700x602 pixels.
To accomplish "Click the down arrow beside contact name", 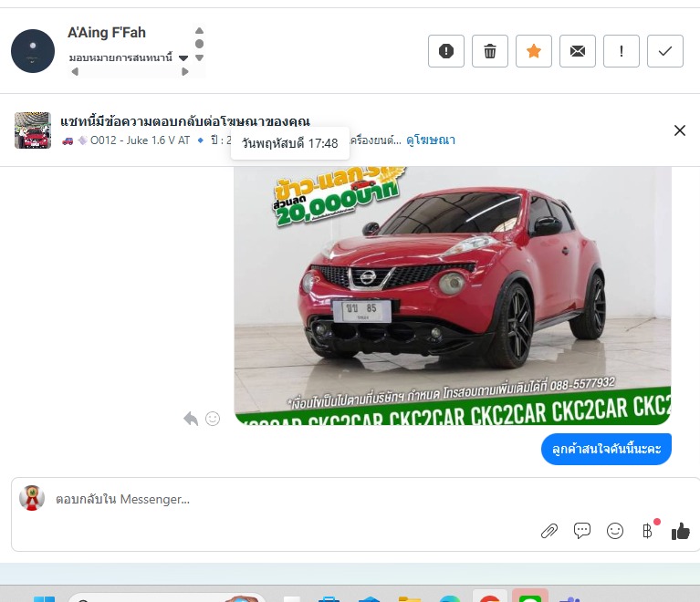I will (x=200, y=58).
